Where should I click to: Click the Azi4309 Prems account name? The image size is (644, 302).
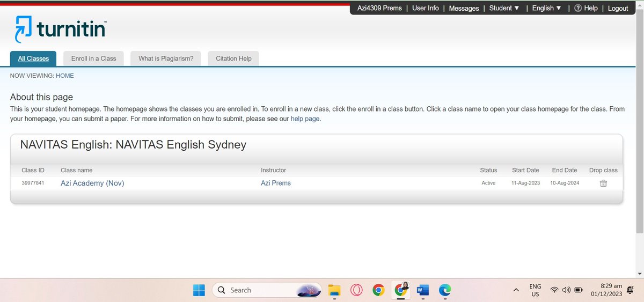[x=379, y=8]
